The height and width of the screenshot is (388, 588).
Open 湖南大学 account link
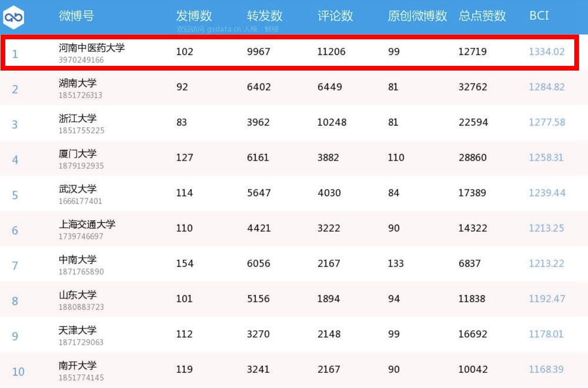click(x=77, y=83)
